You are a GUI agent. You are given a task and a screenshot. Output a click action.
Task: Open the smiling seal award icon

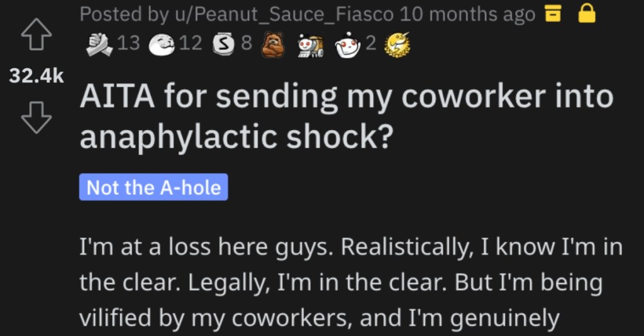click(x=162, y=45)
